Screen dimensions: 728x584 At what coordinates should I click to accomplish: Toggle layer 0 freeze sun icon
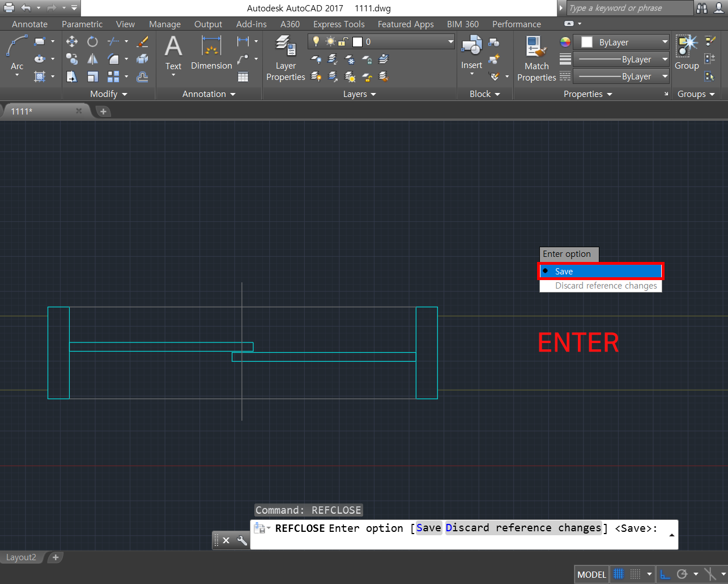(x=330, y=41)
